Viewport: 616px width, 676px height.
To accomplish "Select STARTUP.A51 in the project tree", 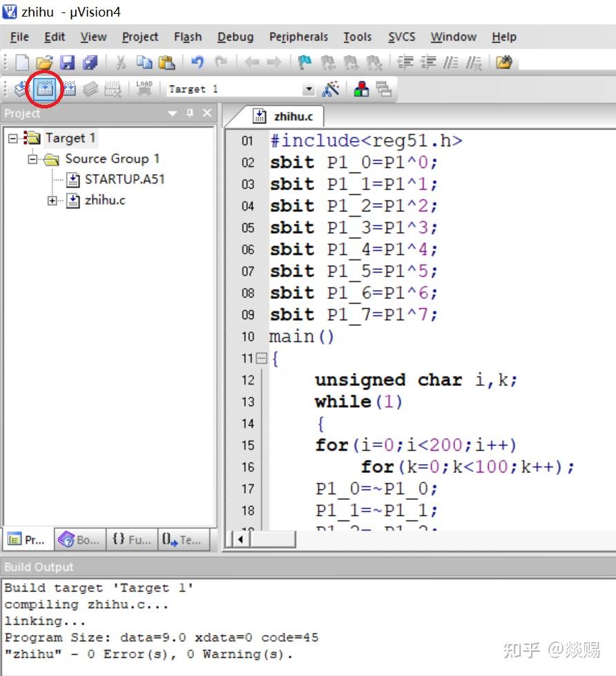I will [x=124, y=180].
